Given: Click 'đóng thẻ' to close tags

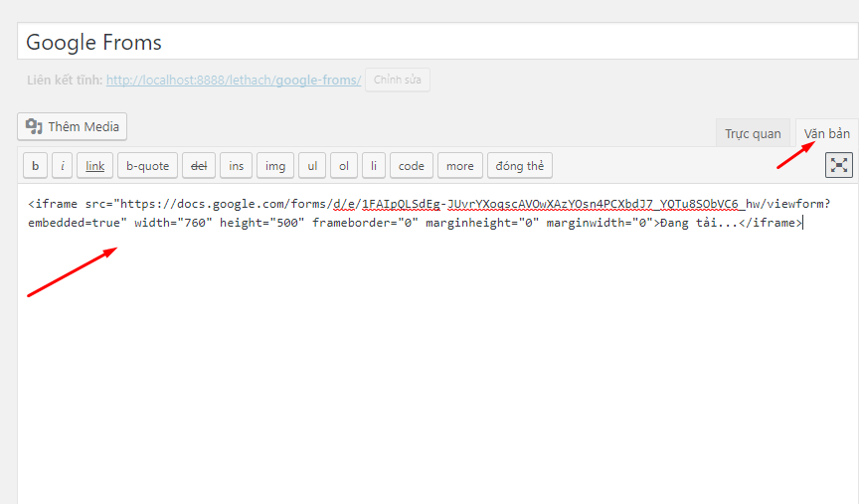Looking at the screenshot, I should [519, 166].
